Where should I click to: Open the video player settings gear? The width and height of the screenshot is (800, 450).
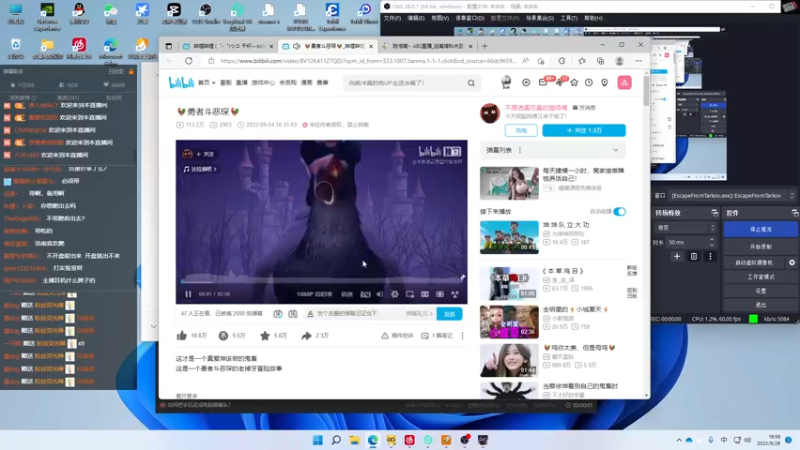pos(394,294)
